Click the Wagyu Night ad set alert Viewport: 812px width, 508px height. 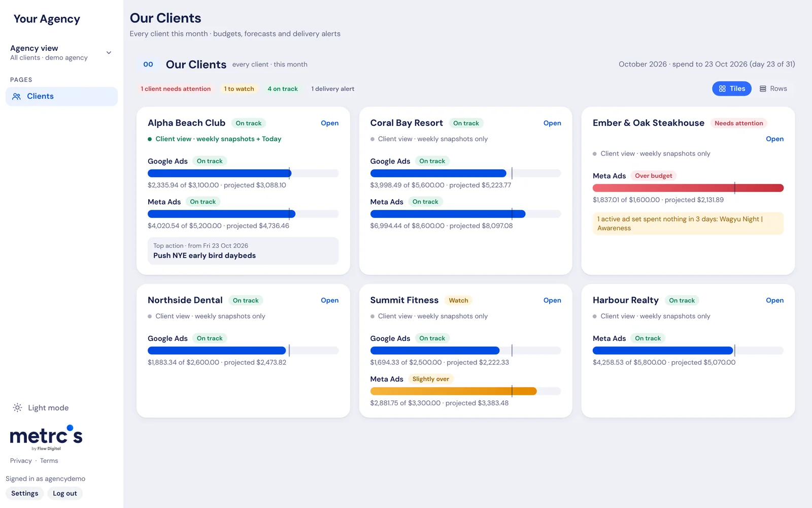(x=688, y=224)
